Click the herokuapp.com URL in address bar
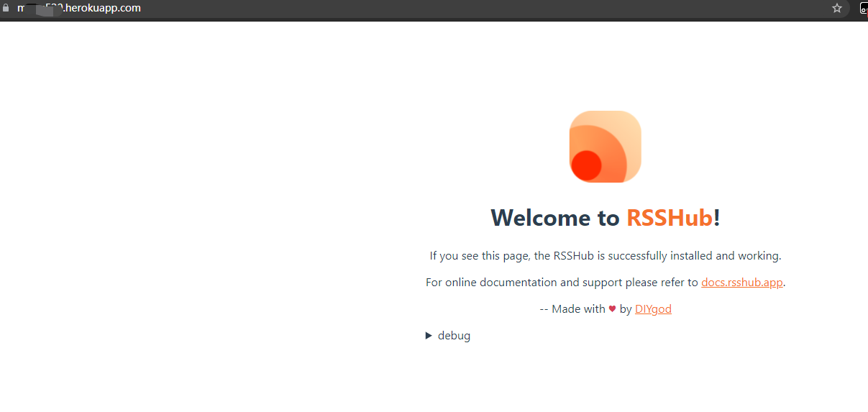The width and height of the screenshot is (868, 412). [x=78, y=9]
